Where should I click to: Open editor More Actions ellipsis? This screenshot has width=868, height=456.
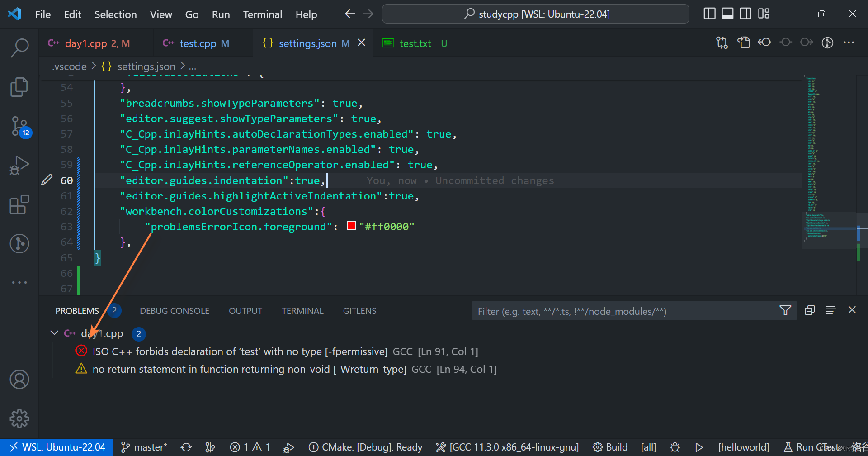click(x=849, y=43)
